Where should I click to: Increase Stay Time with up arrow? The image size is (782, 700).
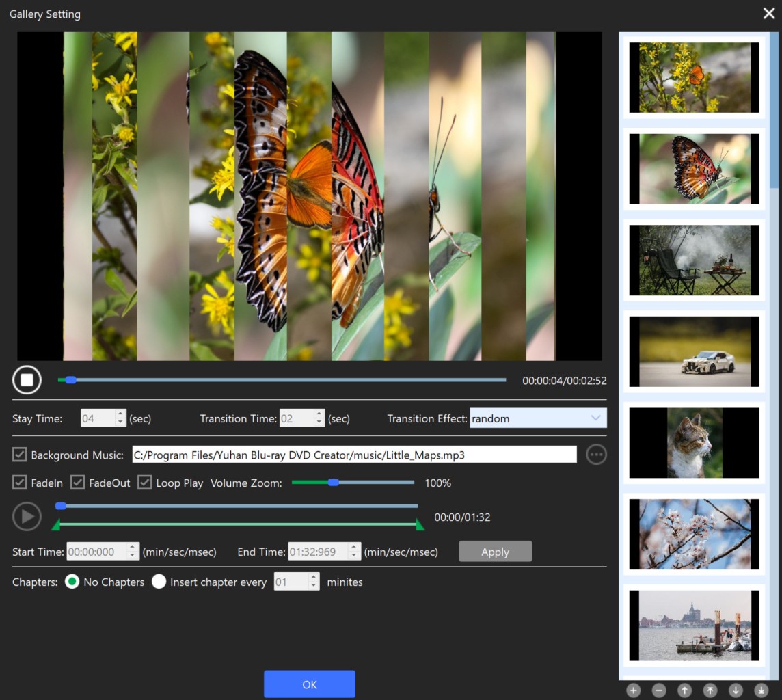[120, 414]
